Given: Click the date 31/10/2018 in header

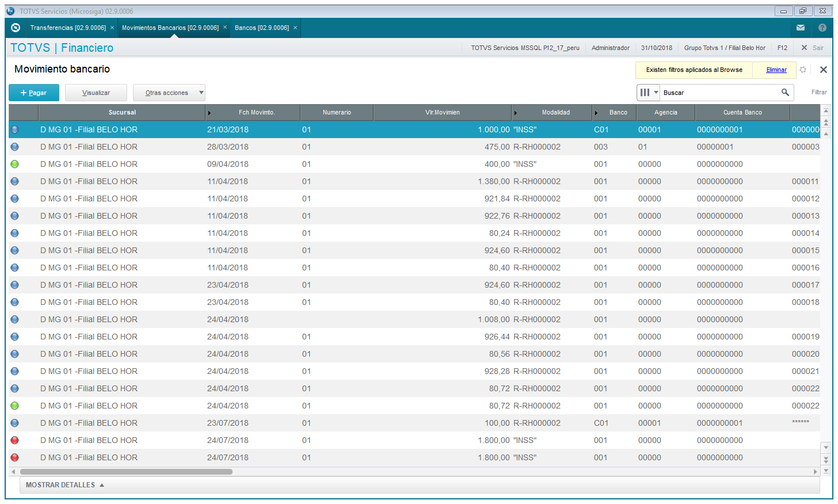Looking at the screenshot, I should [657, 48].
